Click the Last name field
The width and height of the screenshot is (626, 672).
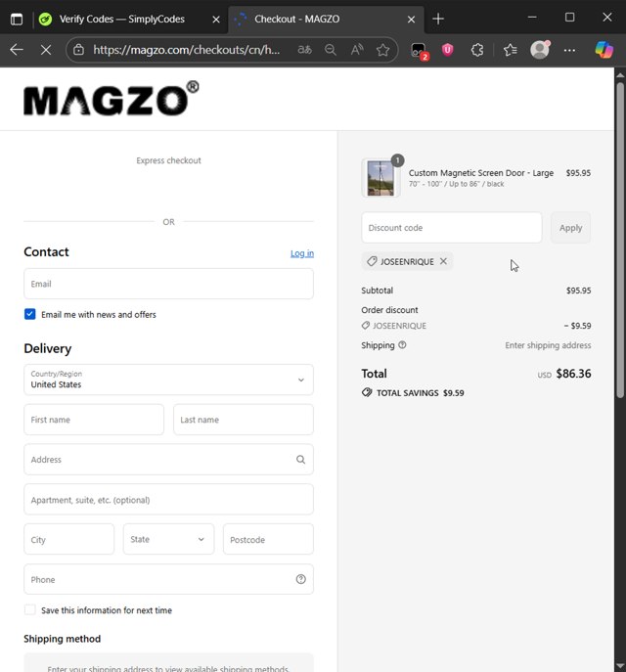click(244, 420)
